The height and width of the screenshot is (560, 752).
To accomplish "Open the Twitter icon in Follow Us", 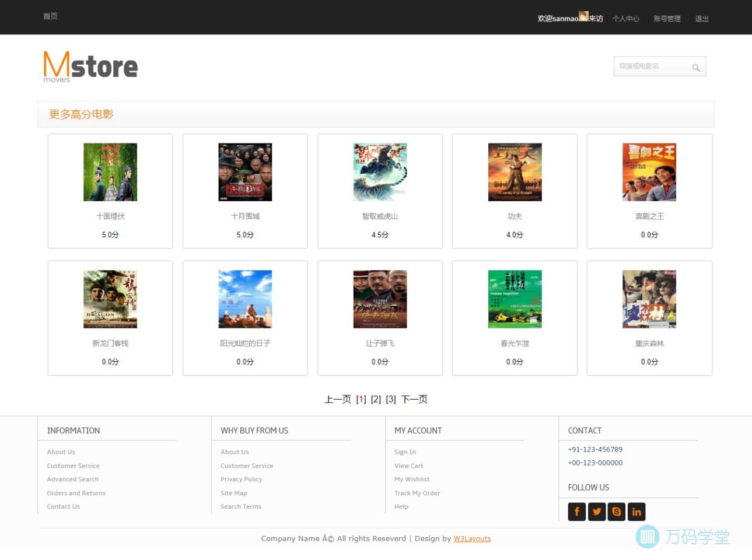I will pos(596,512).
